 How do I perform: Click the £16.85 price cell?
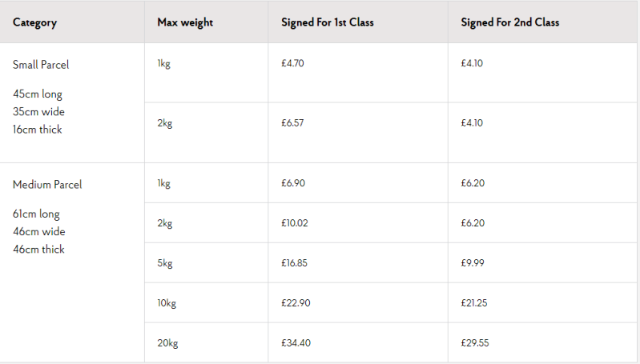click(295, 262)
